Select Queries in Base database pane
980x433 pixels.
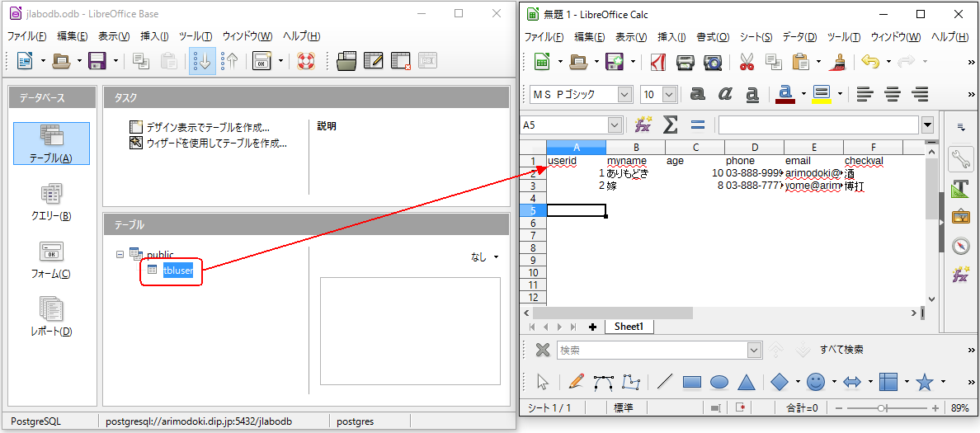coord(51,202)
